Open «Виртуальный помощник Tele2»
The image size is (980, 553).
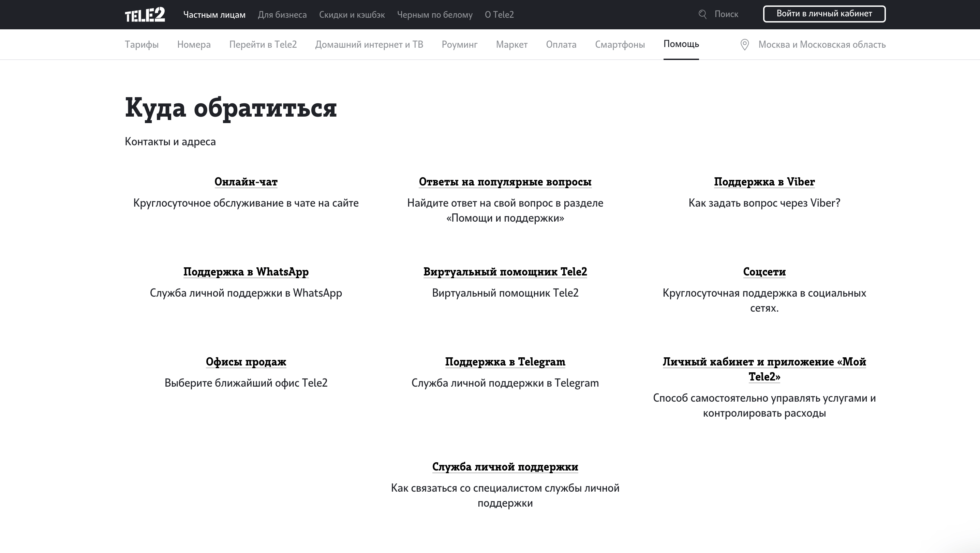[x=505, y=271]
